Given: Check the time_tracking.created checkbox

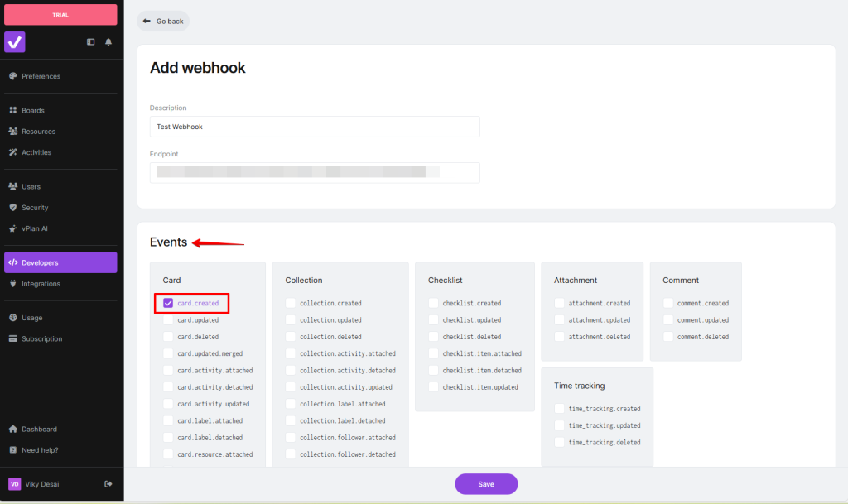Looking at the screenshot, I should coord(560,409).
